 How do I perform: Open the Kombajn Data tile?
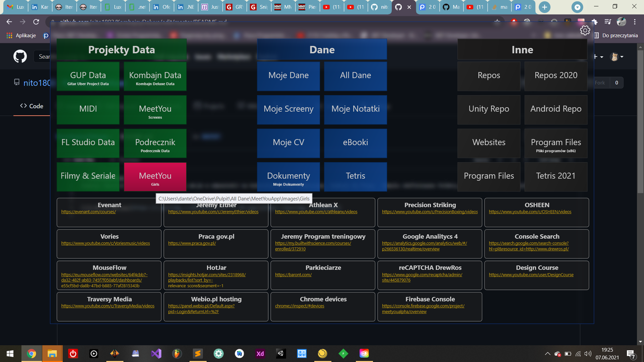(155, 76)
